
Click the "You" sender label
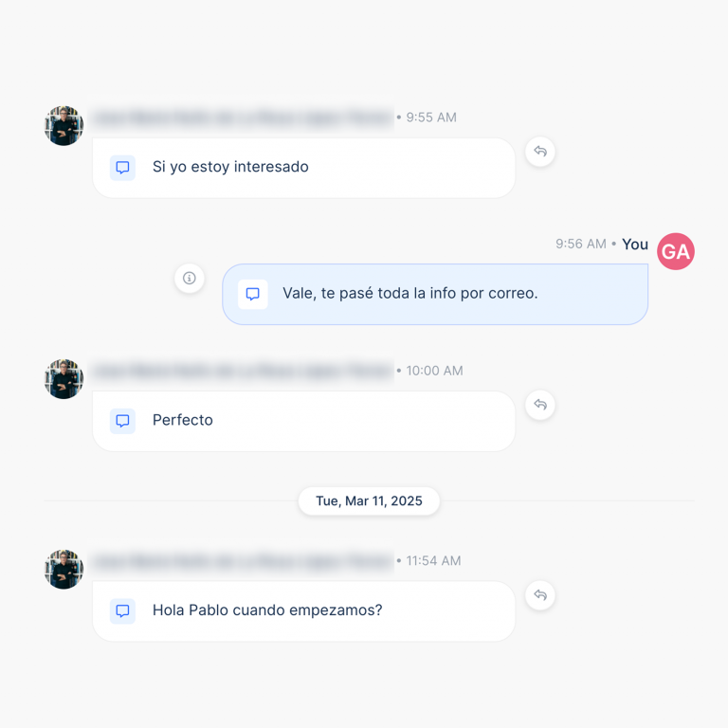click(x=635, y=245)
